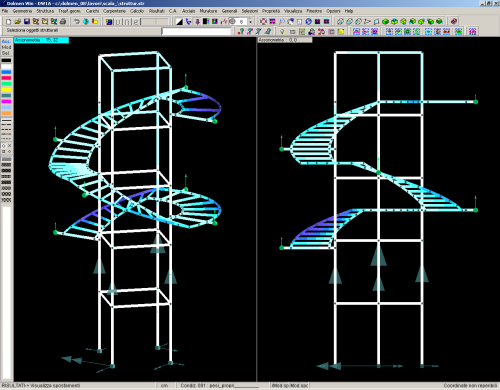This screenshot has height=390, width=500.
Task: Click the Assonometria 0,0 view title bar
Action: click(x=285, y=40)
